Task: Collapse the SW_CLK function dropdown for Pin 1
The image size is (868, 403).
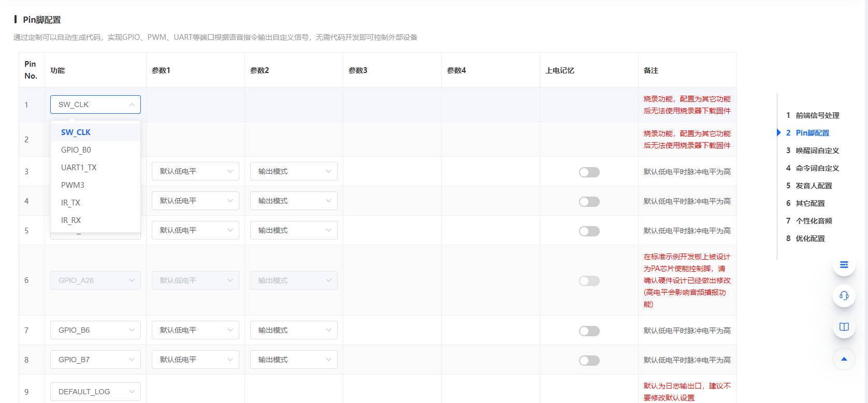Action: click(95, 105)
